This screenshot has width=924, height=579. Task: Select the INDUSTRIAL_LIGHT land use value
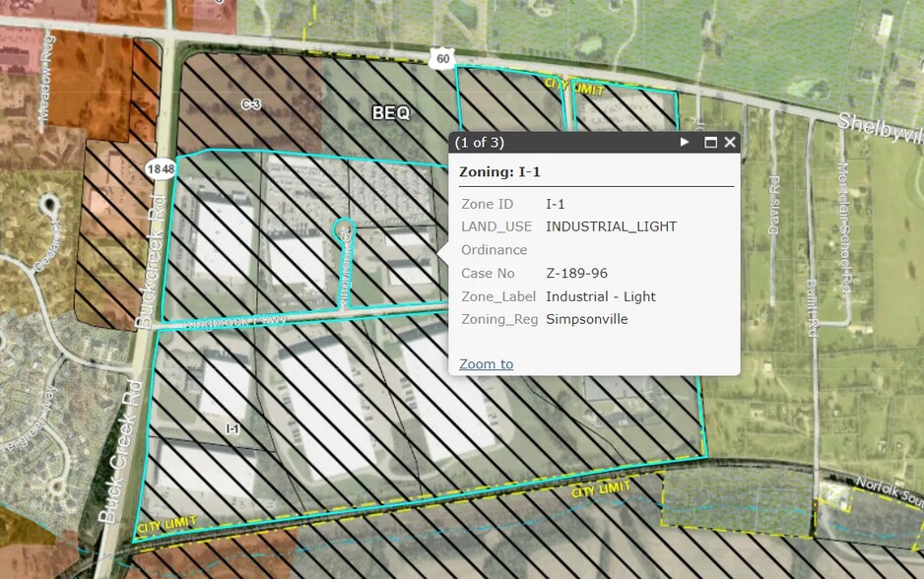[611, 226]
